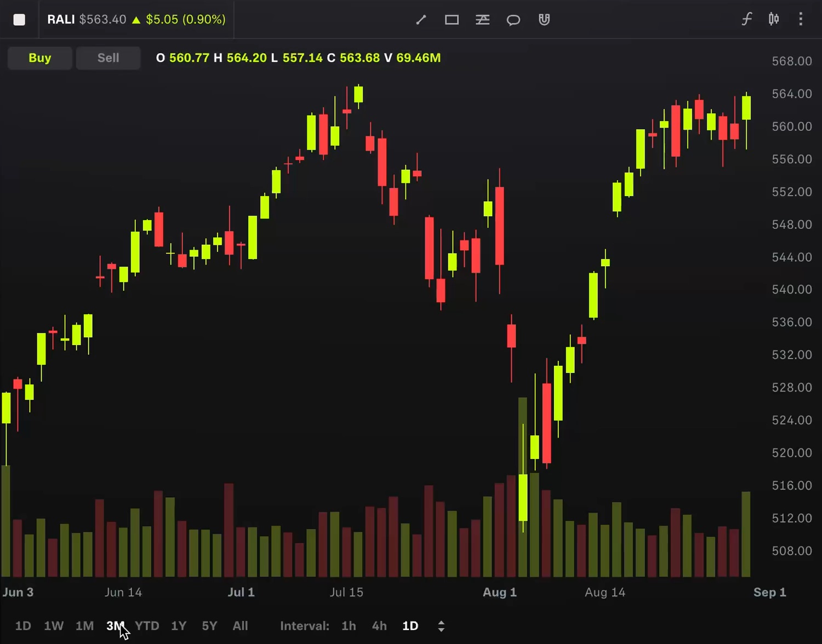The image size is (822, 644).
Task: Open the candlestick chart type icon
Action: [774, 19]
